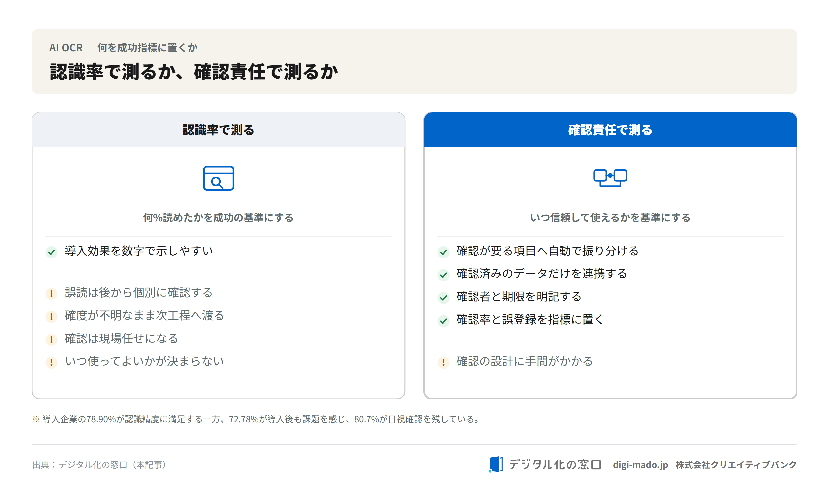This screenshot has height=504, width=829.
Task: Click the text 確認済みのデータだけを連携する
Action: pos(542,274)
